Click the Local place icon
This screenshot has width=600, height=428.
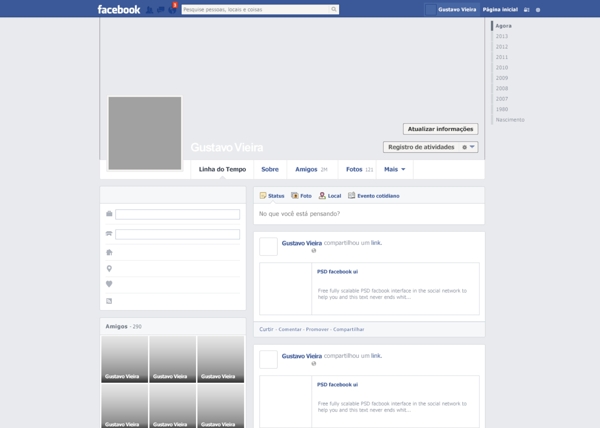[322, 195]
